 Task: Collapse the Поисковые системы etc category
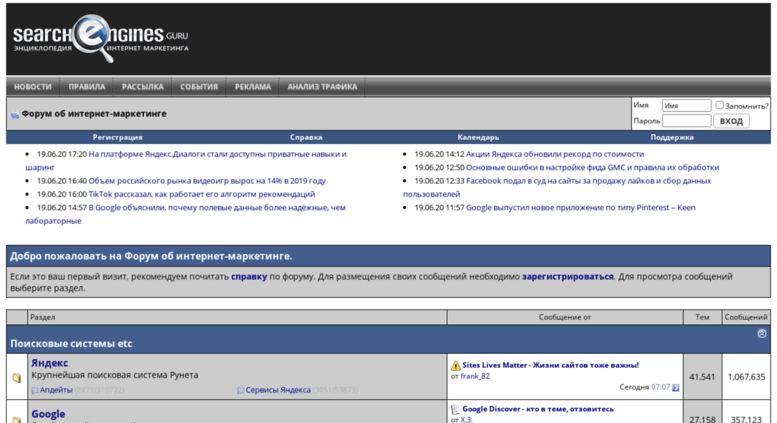pyautogui.click(x=762, y=333)
